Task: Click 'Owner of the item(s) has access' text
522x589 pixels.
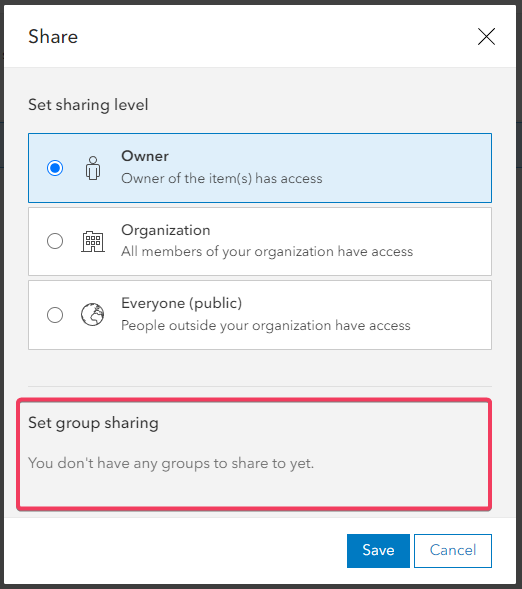Action: [x=222, y=178]
